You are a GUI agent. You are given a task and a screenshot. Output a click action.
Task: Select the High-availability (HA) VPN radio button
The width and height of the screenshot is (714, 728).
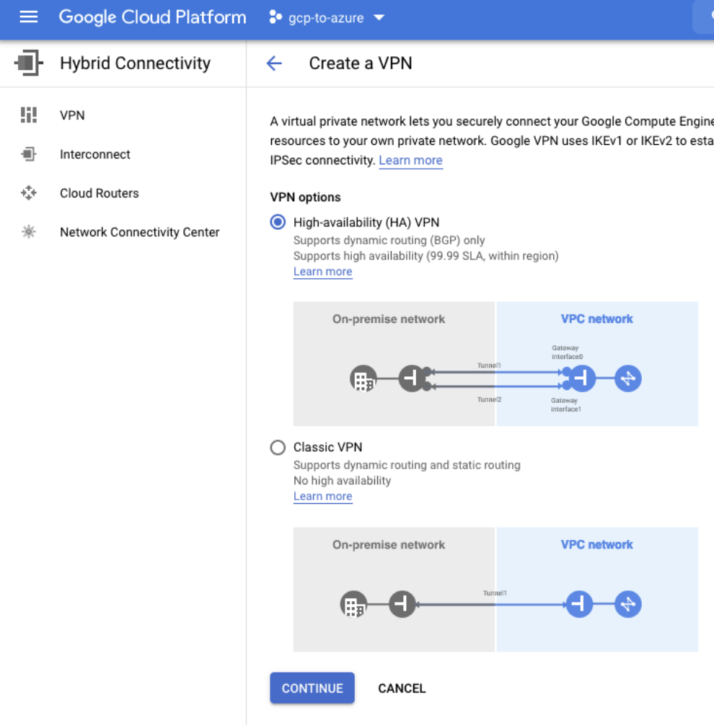coord(278,222)
